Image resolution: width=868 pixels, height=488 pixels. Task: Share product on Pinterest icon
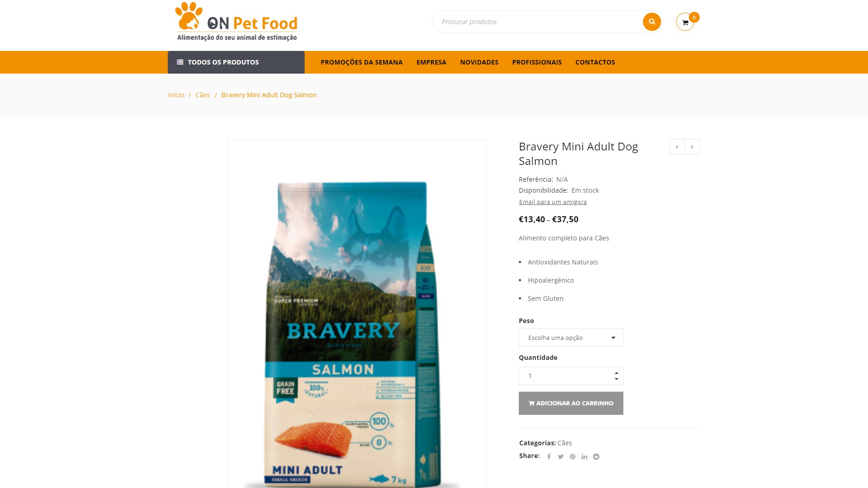coord(572,457)
